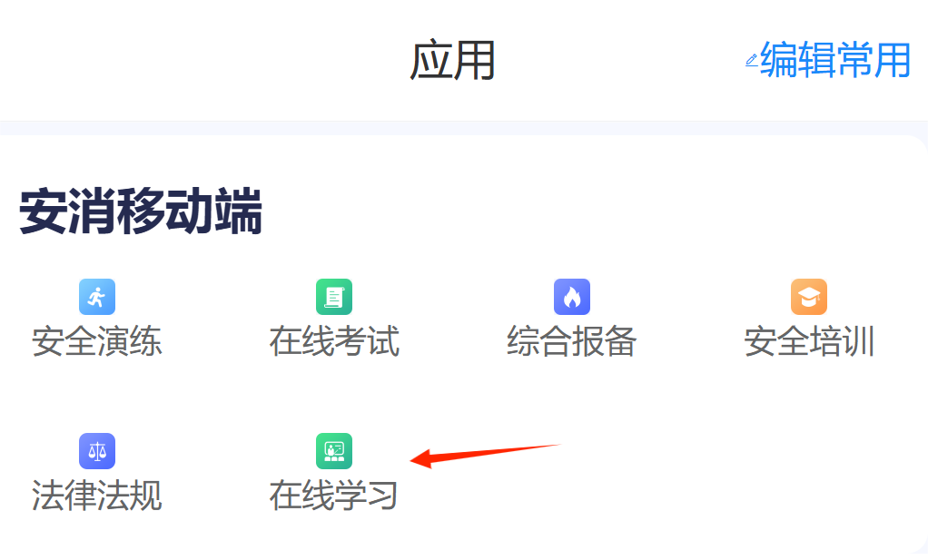Select the 法律法规 text label
This screenshot has width=928, height=560.
click(x=96, y=496)
